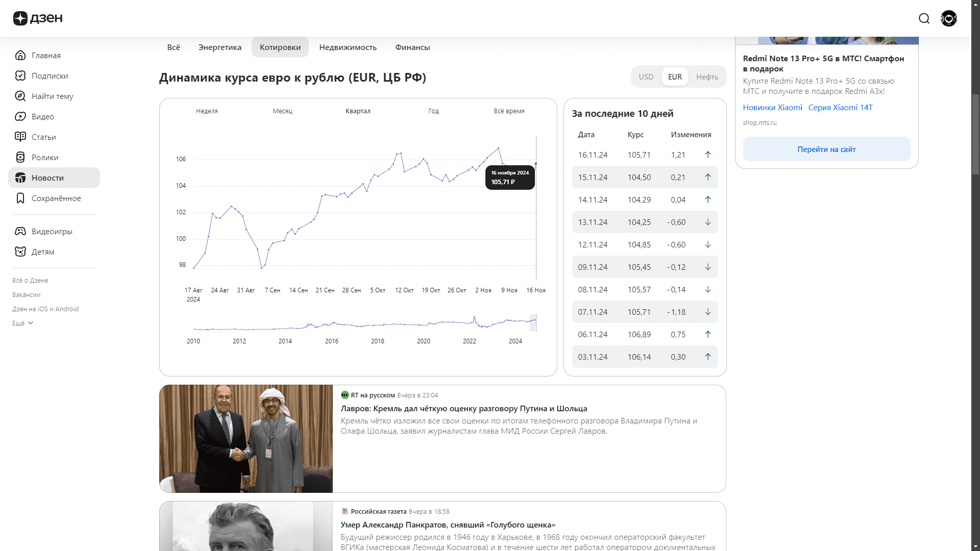Click the all-time range selector mini chart
The height and width of the screenshot is (551, 980).
pos(364,323)
